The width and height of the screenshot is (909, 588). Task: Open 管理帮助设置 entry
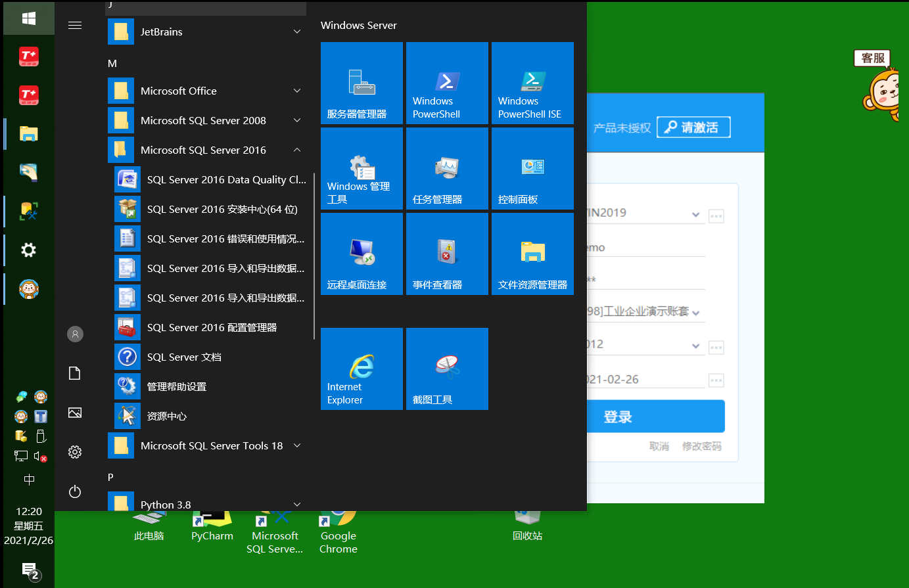(x=210, y=386)
